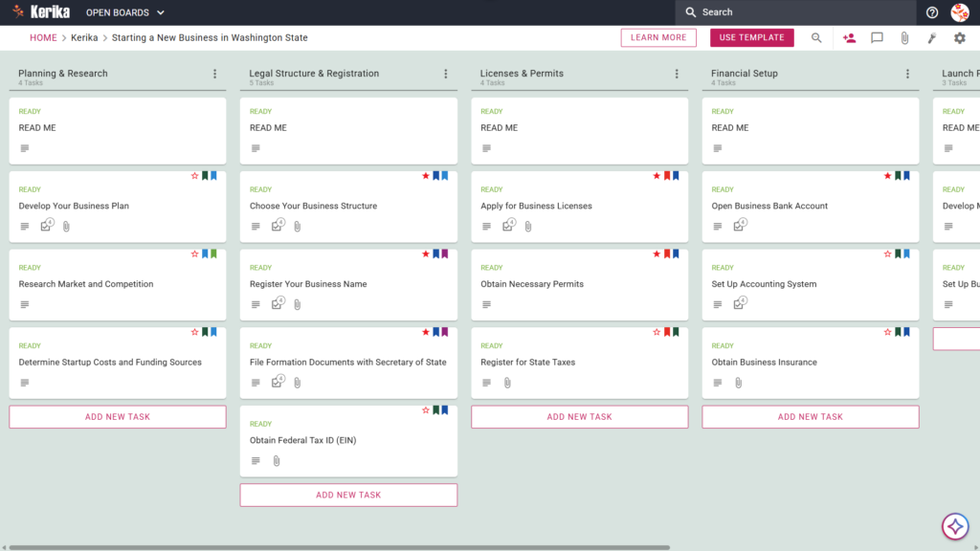Add new task in Licenses & Permits
This screenshot has height=551, width=980.
579,417
